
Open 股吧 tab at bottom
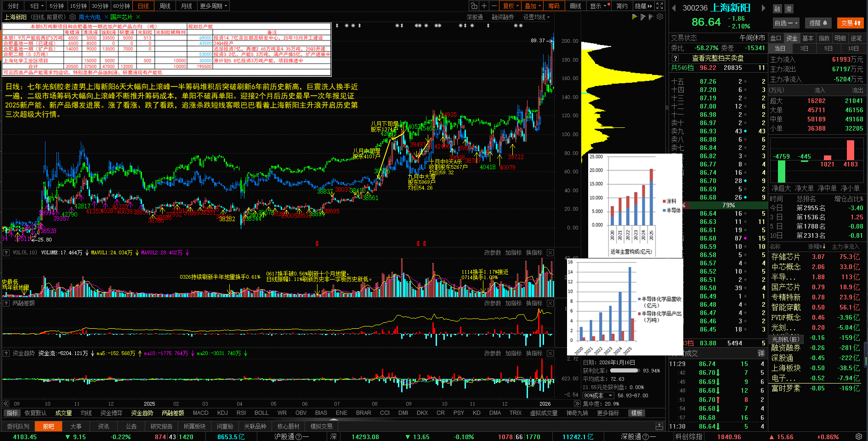(x=49, y=426)
